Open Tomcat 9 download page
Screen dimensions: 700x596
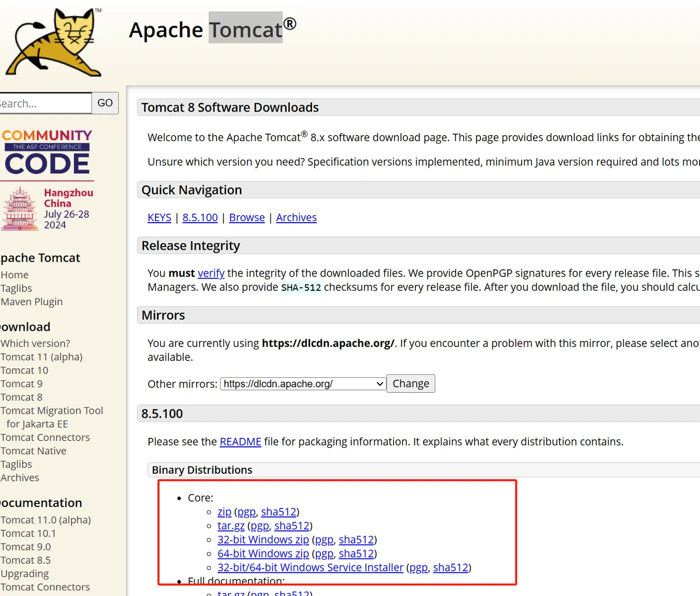[21, 384]
